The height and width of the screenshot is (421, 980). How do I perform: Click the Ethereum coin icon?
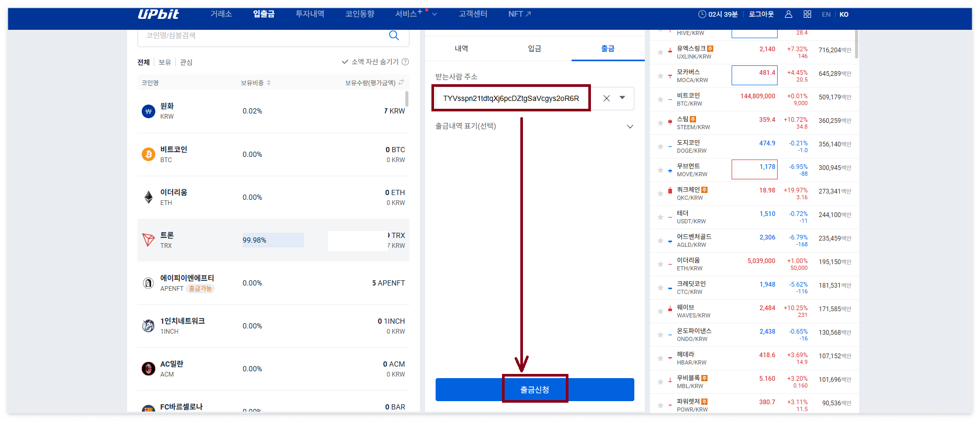click(x=149, y=197)
